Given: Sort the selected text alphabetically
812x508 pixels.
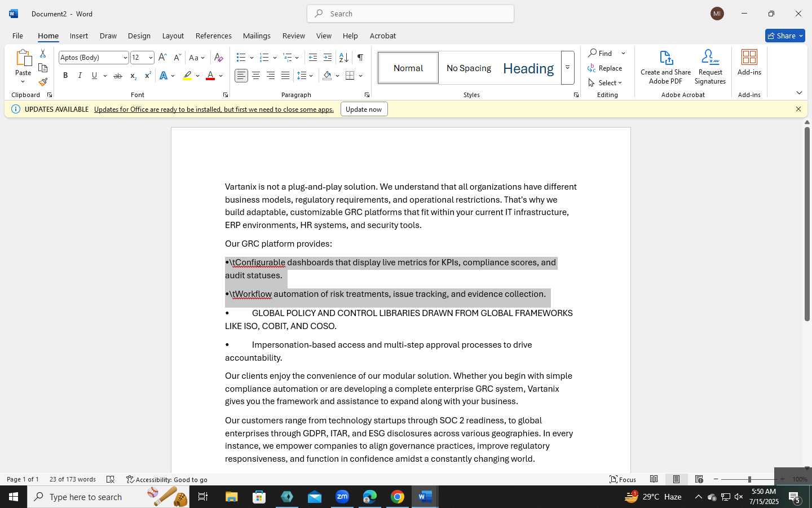Looking at the screenshot, I should click(x=343, y=58).
